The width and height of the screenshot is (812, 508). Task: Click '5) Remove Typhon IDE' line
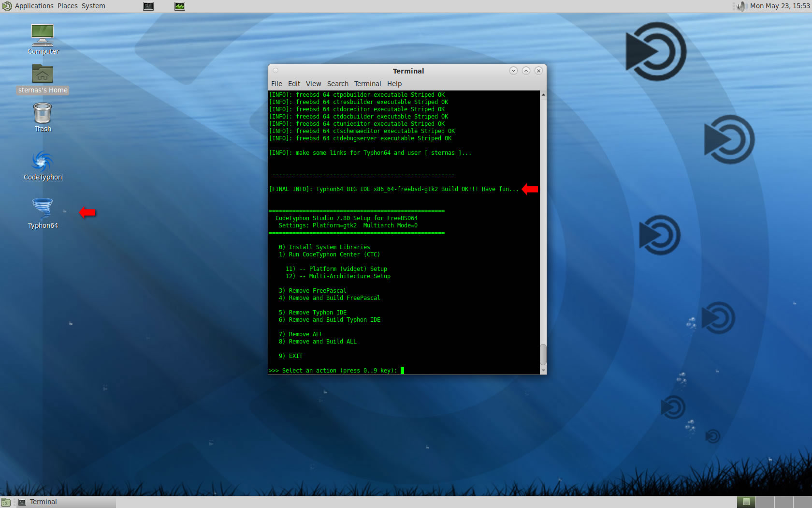[313, 313]
